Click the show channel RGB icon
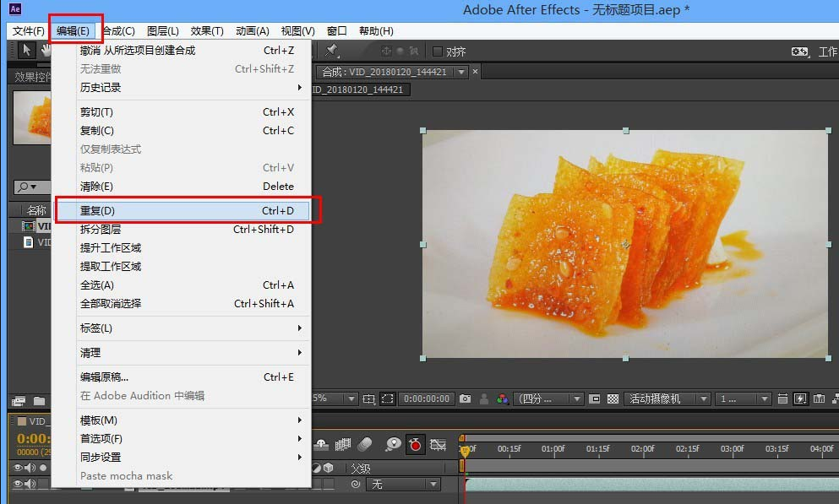The width and height of the screenshot is (839, 504). (503, 398)
